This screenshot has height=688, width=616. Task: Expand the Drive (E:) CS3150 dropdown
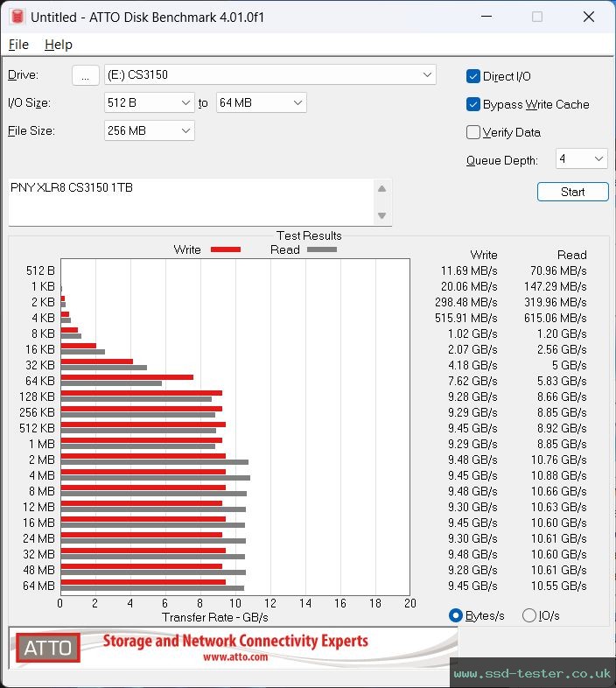[x=269, y=74]
